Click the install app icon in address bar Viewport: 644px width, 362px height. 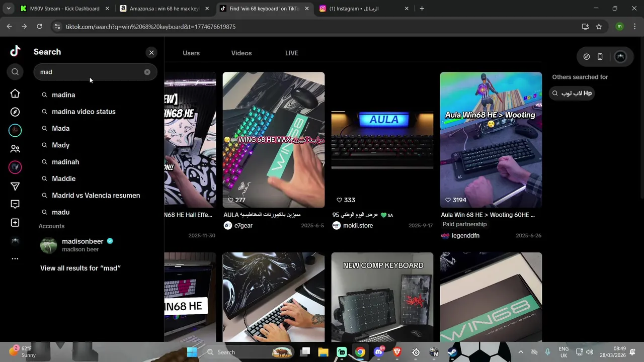coord(585,27)
